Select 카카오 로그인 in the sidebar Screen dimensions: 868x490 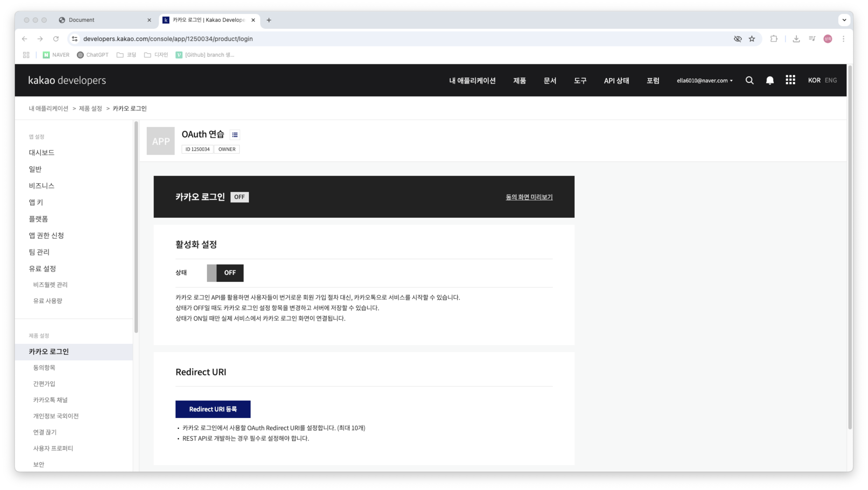tap(74, 352)
